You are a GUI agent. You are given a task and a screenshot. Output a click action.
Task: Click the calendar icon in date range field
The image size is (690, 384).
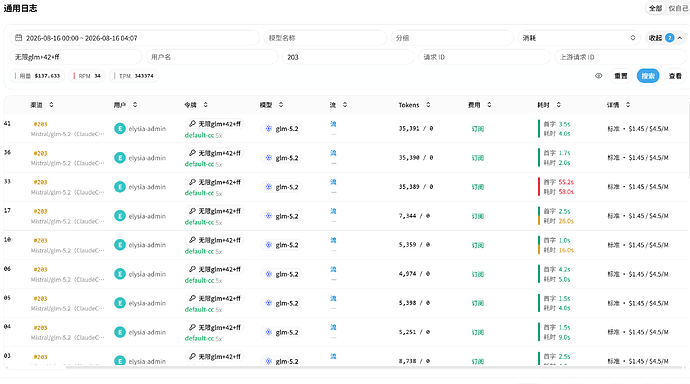pyautogui.click(x=18, y=38)
